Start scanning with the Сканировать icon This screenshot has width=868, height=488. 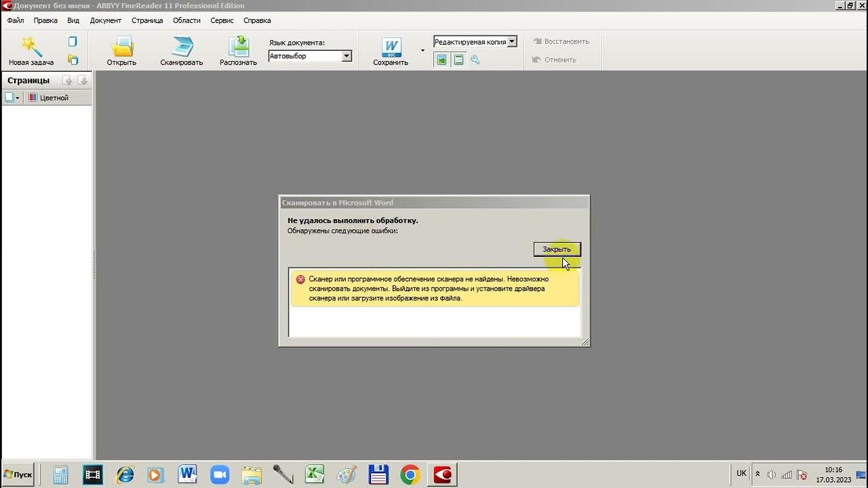pyautogui.click(x=182, y=46)
